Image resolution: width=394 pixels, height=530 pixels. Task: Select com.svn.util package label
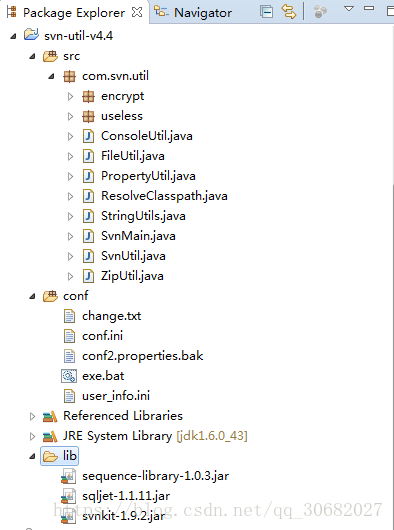[115, 76]
